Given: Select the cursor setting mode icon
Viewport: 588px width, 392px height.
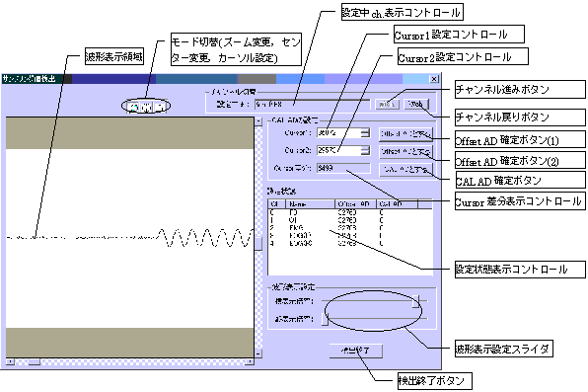Looking at the screenshot, I should (x=160, y=107).
